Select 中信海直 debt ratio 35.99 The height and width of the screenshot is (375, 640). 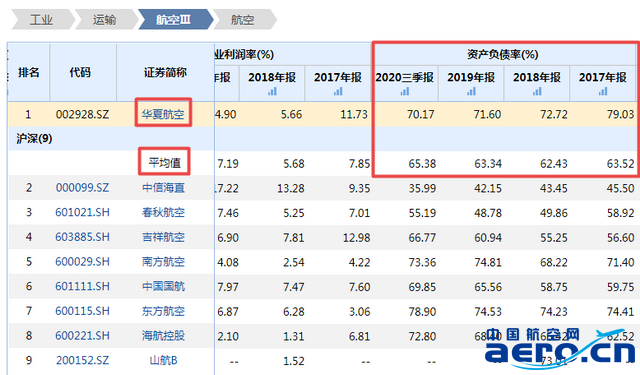[x=422, y=188]
